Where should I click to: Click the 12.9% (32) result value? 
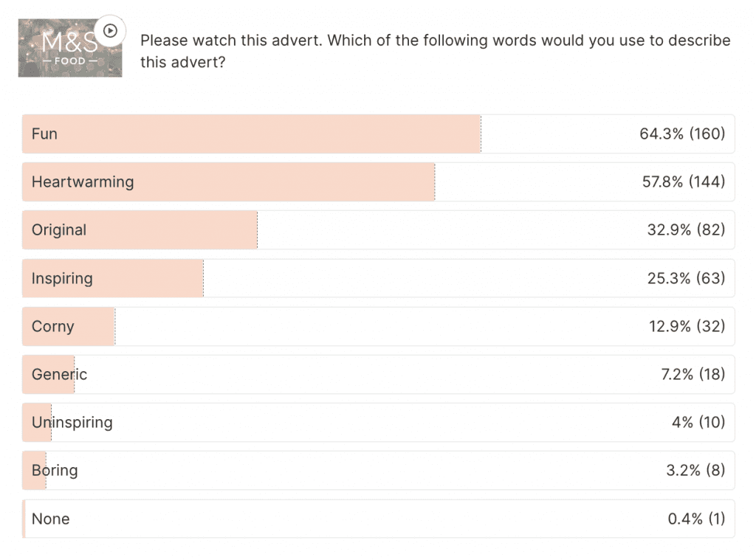coord(687,326)
